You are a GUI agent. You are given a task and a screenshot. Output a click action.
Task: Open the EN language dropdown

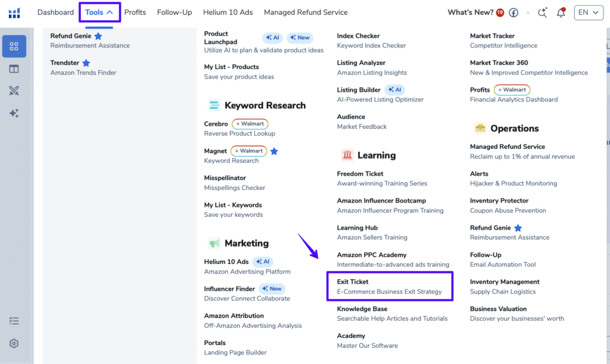click(588, 13)
